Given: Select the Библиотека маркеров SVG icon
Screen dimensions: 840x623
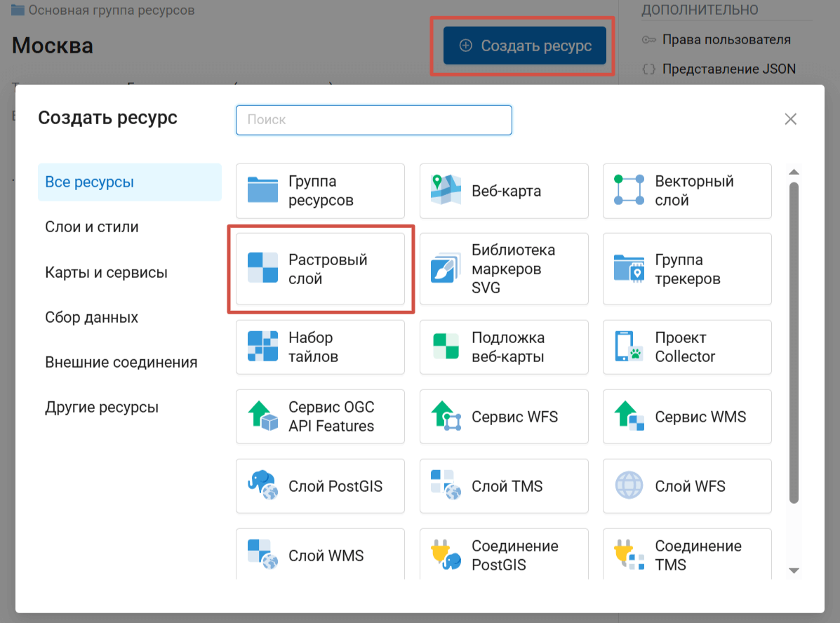Looking at the screenshot, I should [x=446, y=269].
